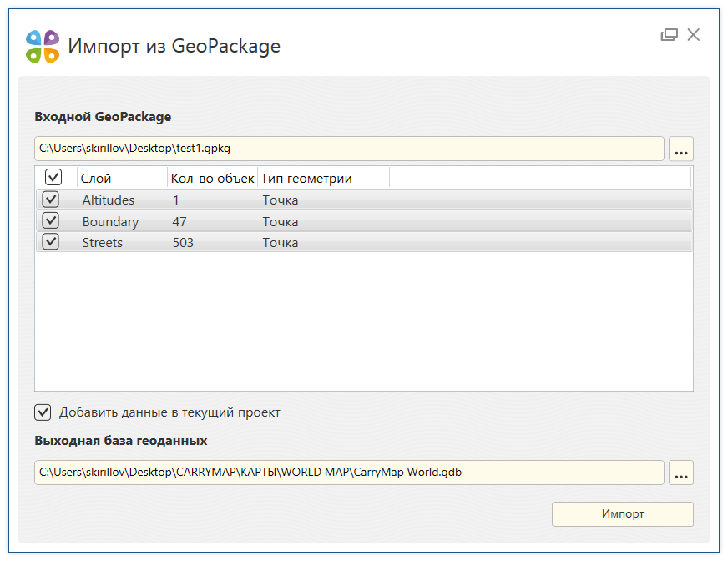Sort by the Слой column header

coord(122,179)
